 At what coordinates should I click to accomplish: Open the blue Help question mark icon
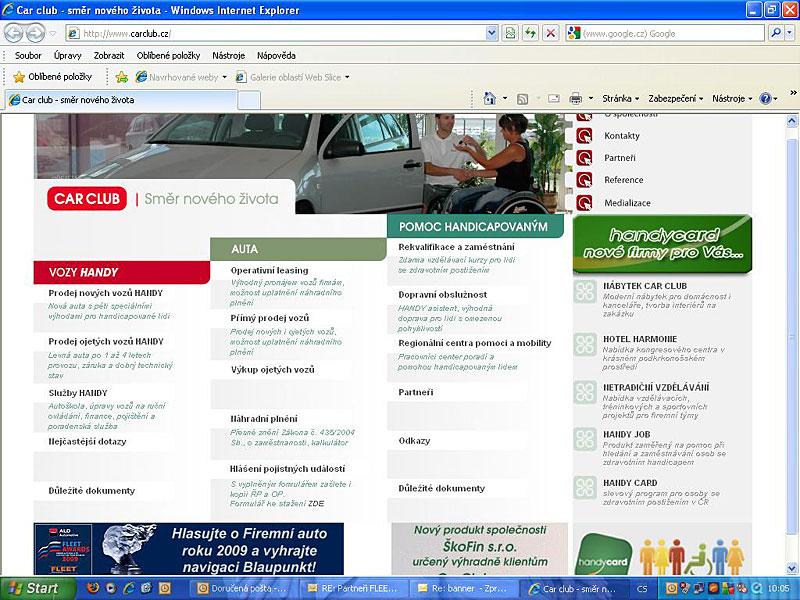(765, 98)
